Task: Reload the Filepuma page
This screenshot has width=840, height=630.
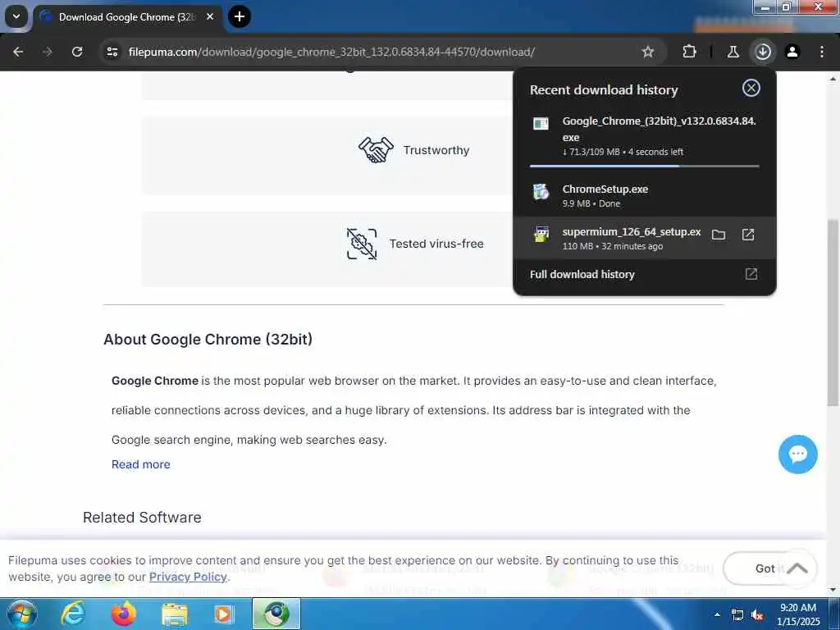Action: click(x=77, y=52)
